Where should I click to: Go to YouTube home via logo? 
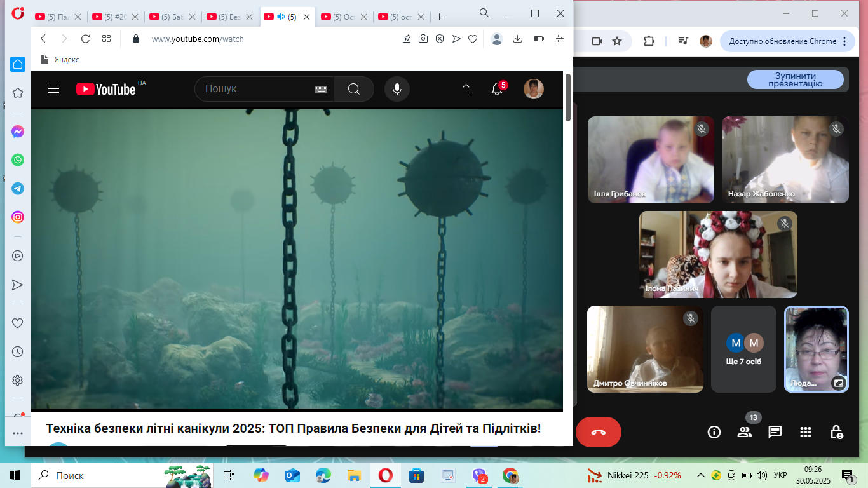point(106,89)
